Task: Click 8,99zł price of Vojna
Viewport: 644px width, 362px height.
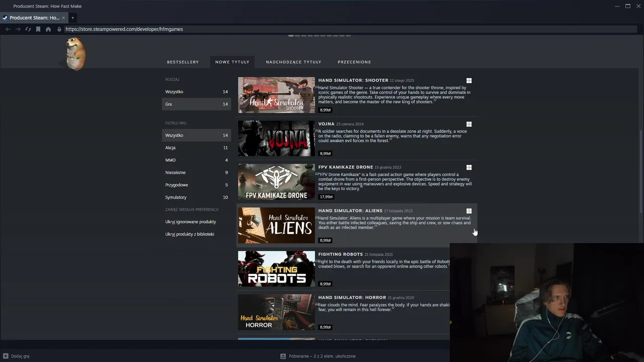Action: point(325,153)
